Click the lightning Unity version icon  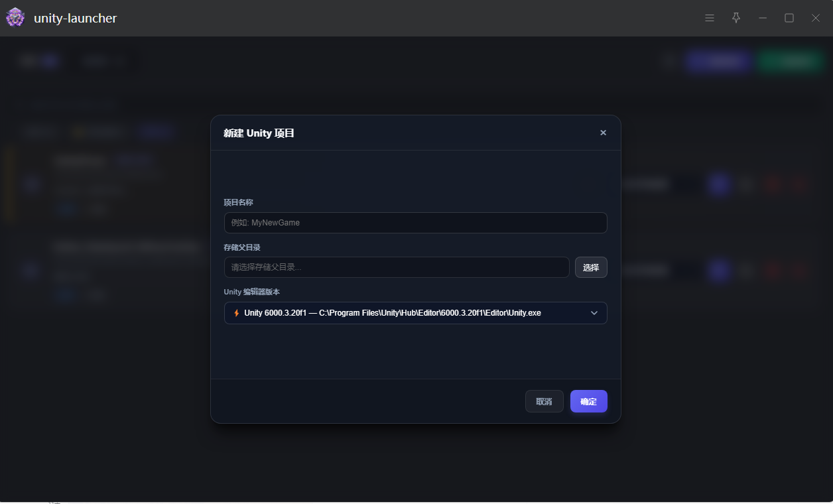tap(236, 313)
